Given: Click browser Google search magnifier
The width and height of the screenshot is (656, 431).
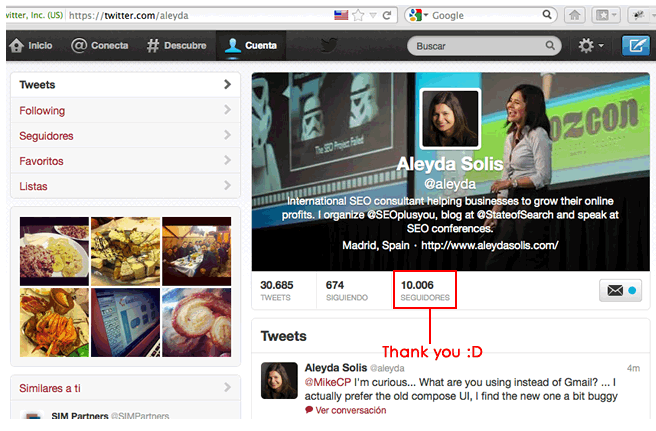Looking at the screenshot, I should pos(547,15).
